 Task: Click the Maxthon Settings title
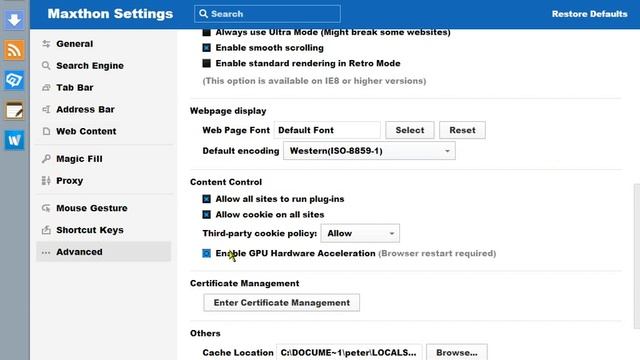point(110,14)
